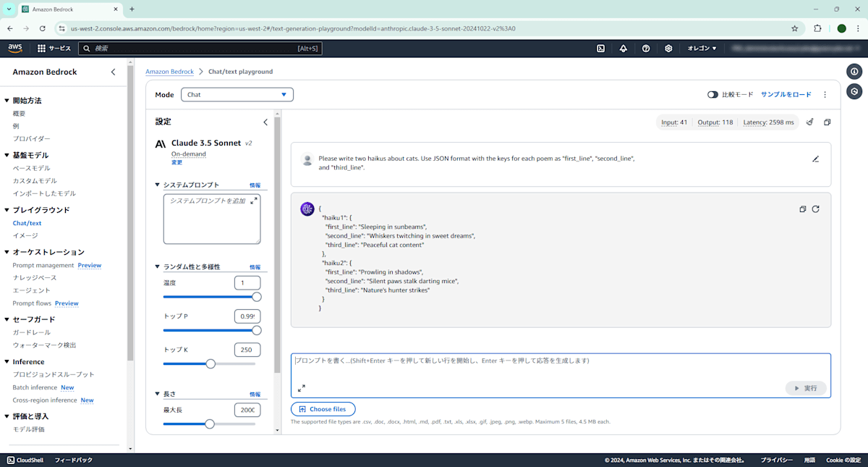Collapse the 設定 panel arrow
This screenshot has height=467, width=868.
(265, 122)
